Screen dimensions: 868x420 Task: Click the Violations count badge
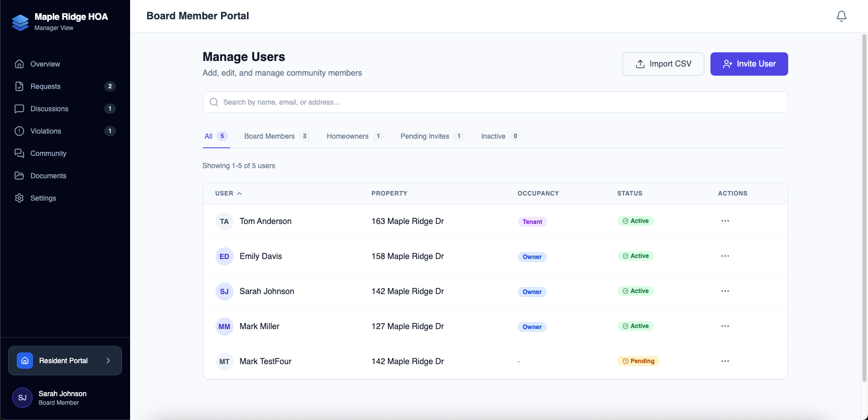pos(110,131)
